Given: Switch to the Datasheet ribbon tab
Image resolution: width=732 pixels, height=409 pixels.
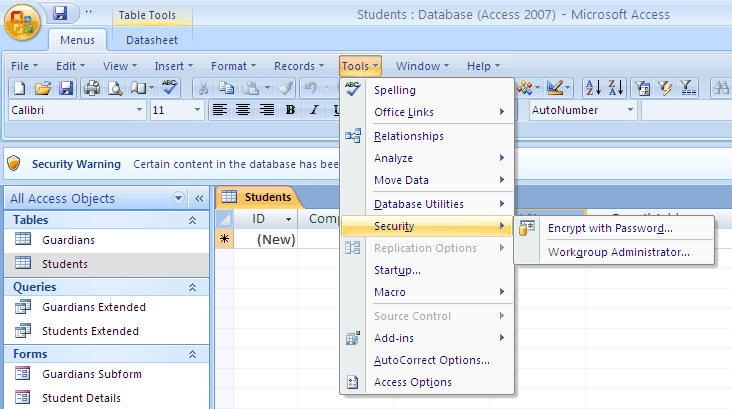Looking at the screenshot, I should (x=152, y=40).
